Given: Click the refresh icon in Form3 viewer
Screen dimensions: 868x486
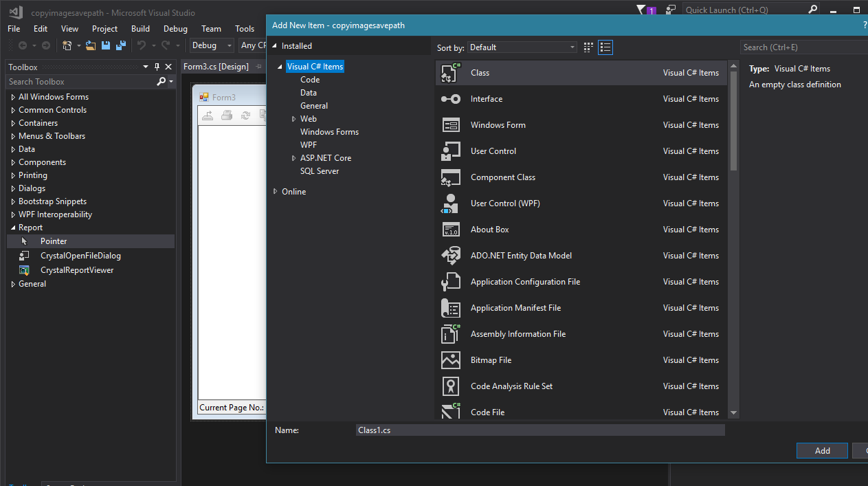Looking at the screenshot, I should 245,115.
